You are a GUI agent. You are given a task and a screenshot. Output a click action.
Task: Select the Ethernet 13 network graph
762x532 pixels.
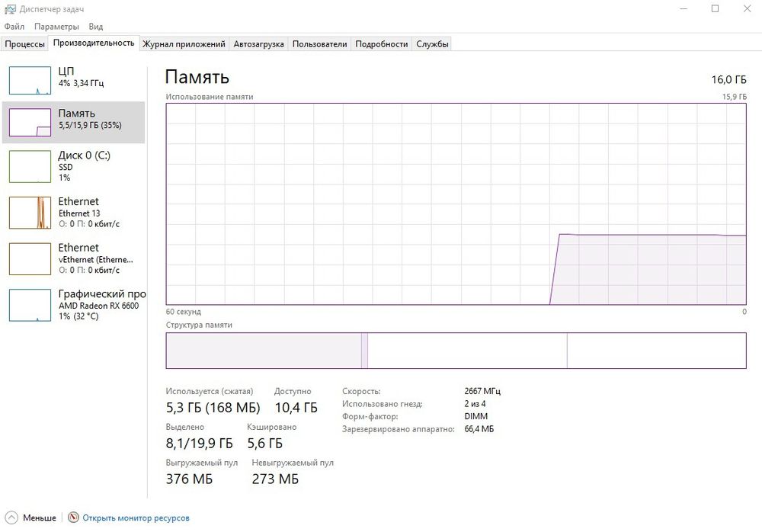(30, 213)
